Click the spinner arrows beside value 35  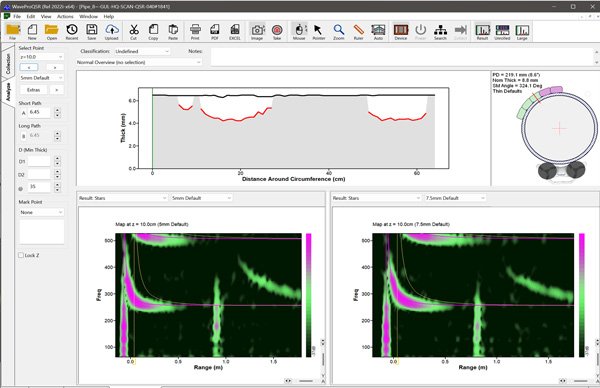click(x=57, y=187)
